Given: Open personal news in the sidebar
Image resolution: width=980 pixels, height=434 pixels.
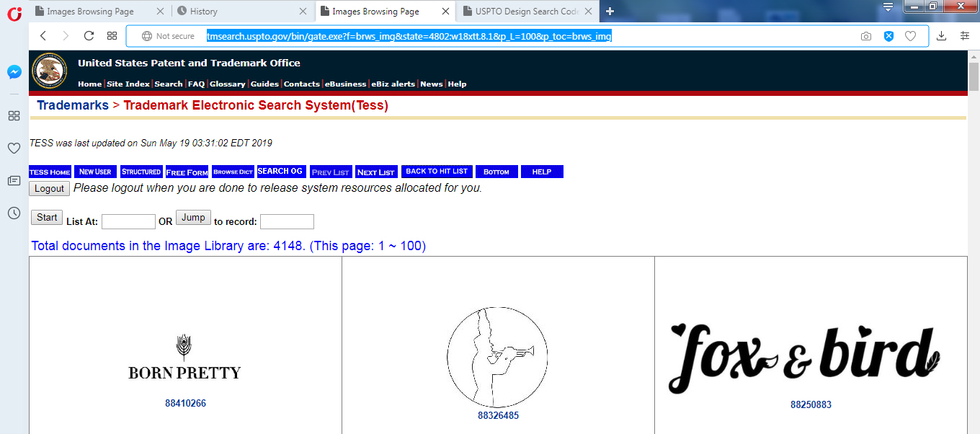Looking at the screenshot, I should point(14,180).
